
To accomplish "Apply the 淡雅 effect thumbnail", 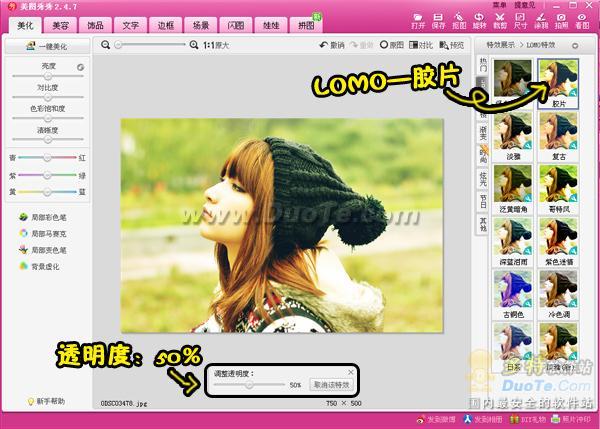I will (x=513, y=136).
